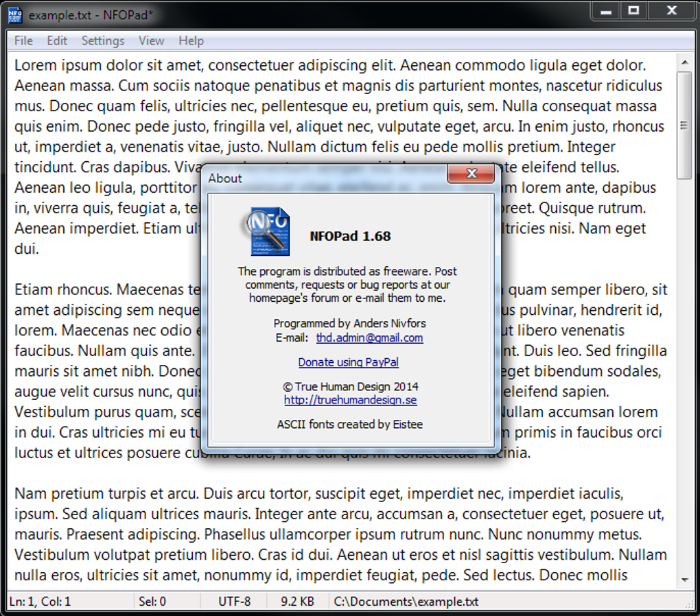
Task: Open the View menu
Action: click(152, 40)
